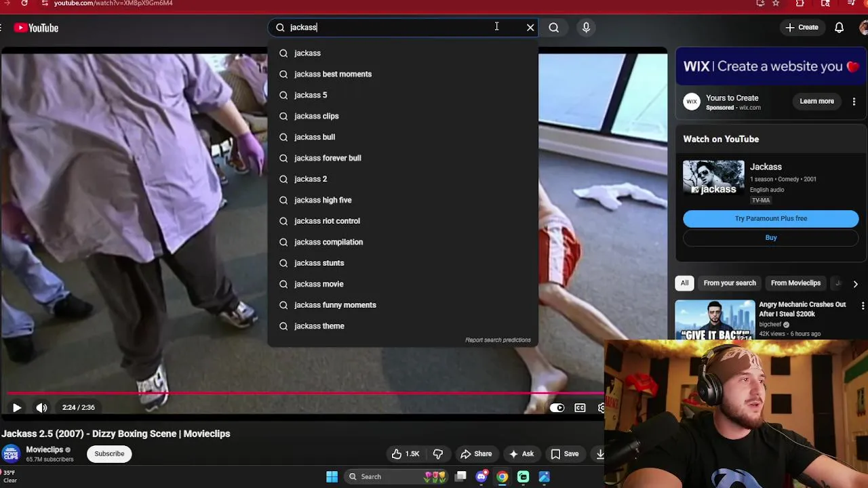Click the Buy button for Jackass
The width and height of the screenshot is (868, 488).
[x=771, y=238]
